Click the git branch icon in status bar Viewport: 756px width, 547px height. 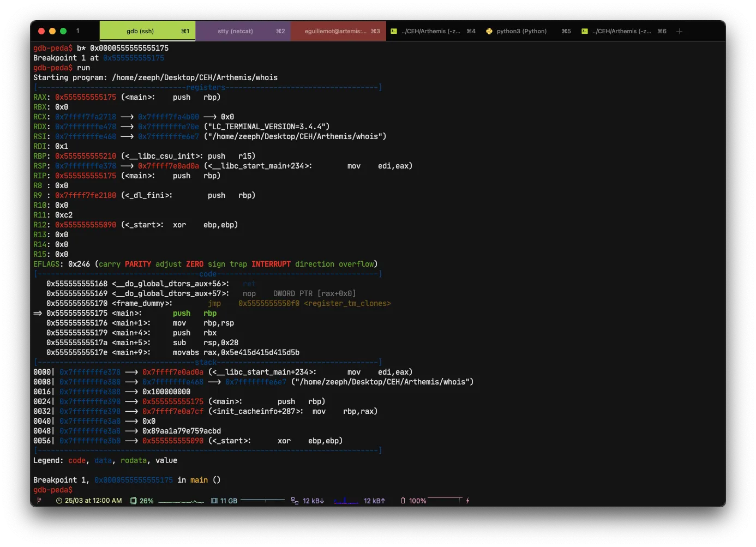click(39, 501)
